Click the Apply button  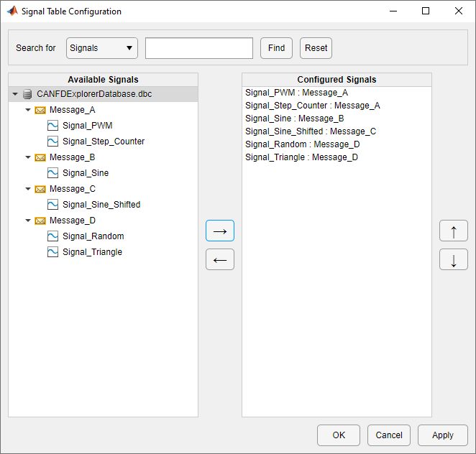click(442, 435)
